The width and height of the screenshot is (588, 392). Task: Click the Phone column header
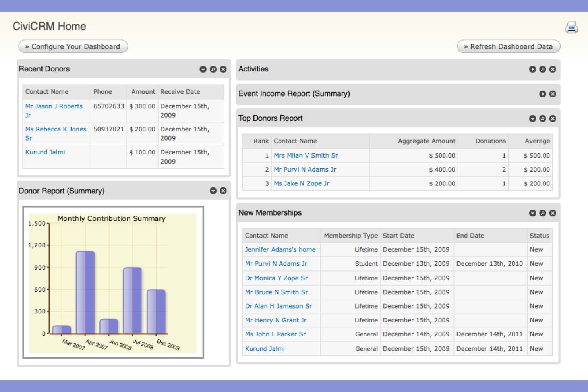click(x=103, y=92)
